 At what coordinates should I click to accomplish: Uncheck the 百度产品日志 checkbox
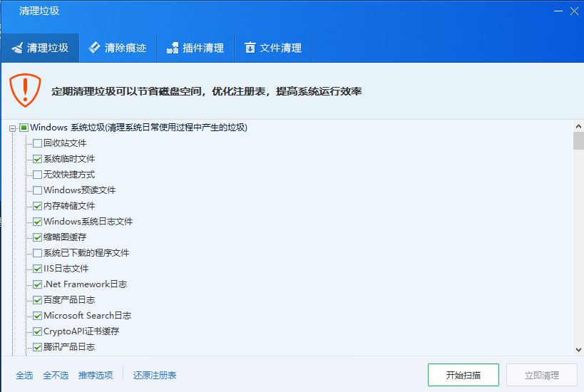click(x=37, y=300)
